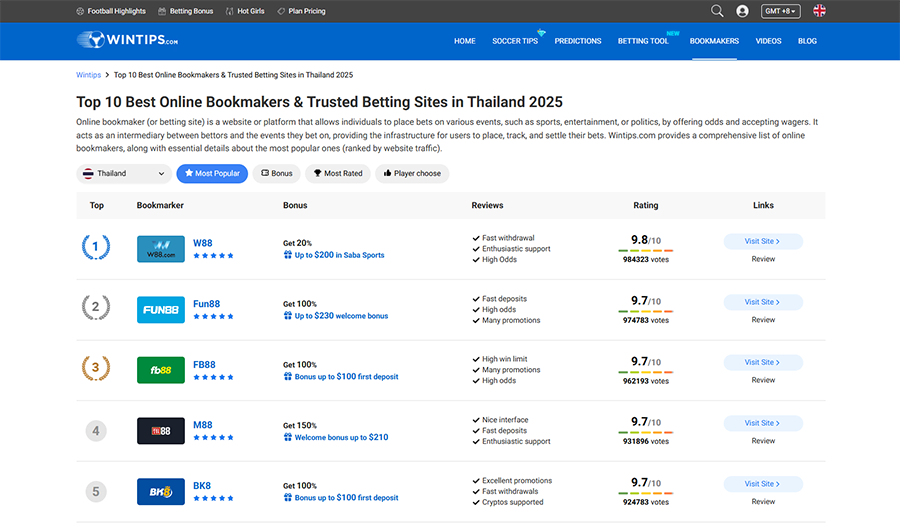Open the GMT +8 timezone dropdown
The image size is (900, 524).
pos(781,11)
